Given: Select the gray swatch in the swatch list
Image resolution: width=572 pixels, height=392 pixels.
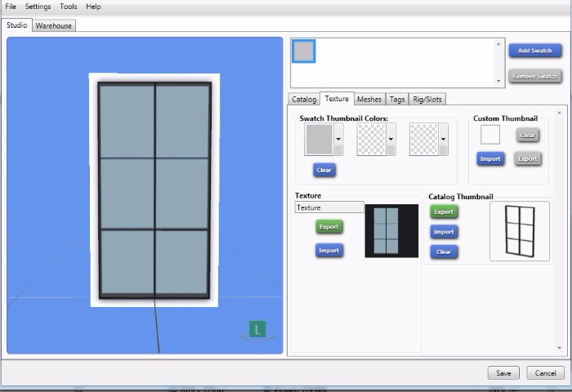Looking at the screenshot, I should tap(304, 51).
